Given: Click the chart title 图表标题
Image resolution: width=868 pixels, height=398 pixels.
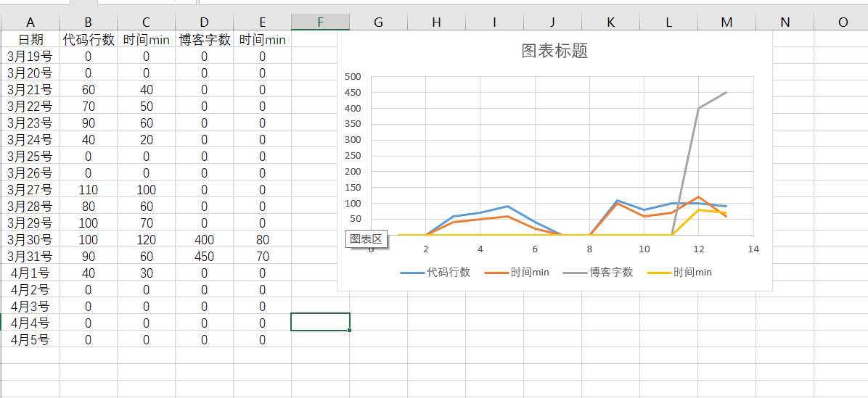Looking at the screenshot, I should (554, 51).
